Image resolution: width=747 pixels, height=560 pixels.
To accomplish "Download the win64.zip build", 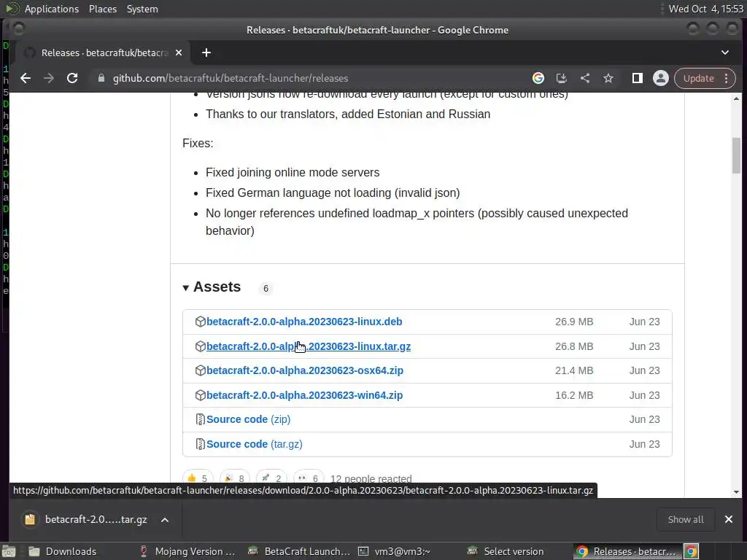I will [x=304, y=395].
